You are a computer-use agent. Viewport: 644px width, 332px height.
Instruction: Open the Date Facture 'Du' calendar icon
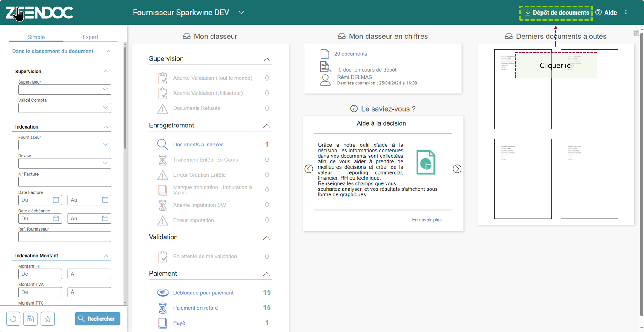click(56, 200)
